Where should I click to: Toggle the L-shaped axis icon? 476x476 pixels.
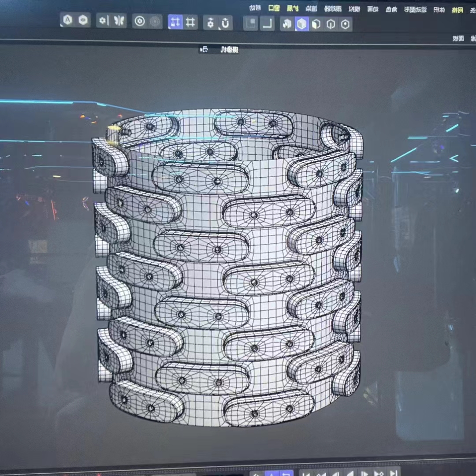(267, 24)
